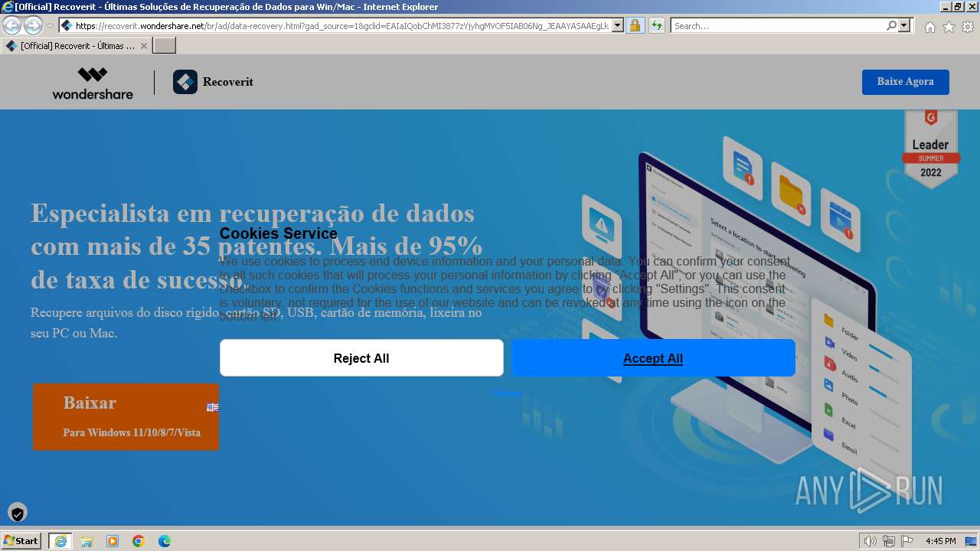Click the Wondershare logo
This screenshot has width=980, height=551.
(x=93, y=83)
